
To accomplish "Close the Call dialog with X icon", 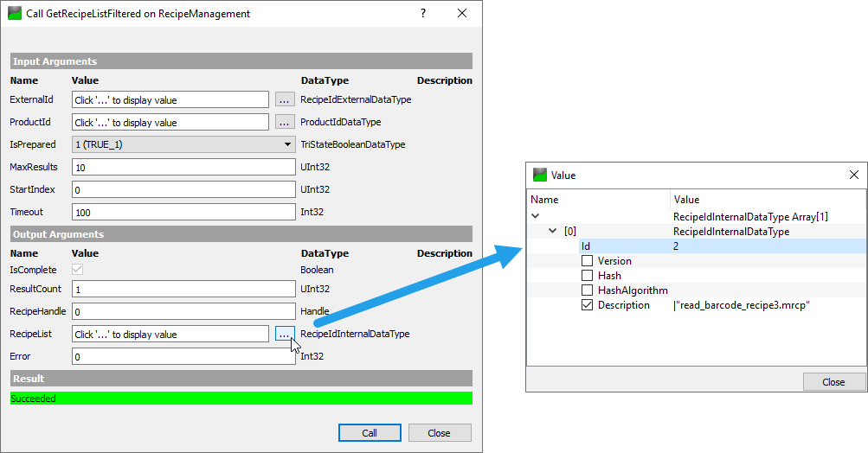I will pyautogui.click(x=462, y=14).
